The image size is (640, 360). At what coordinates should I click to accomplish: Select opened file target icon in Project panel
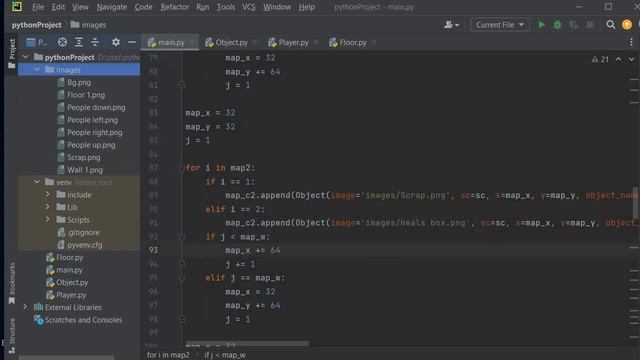tap(62, 42)
